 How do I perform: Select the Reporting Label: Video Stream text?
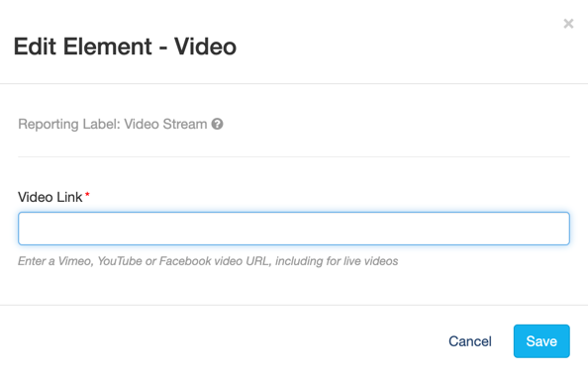point(113,124)
